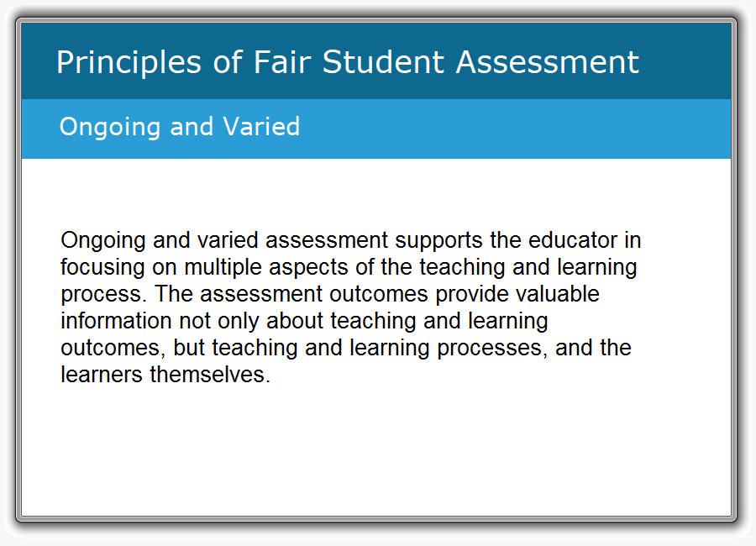This screenshot has width=756, height=546.
Task: Click the dark blue header banner's empty right side
Action: pos(685,61)
